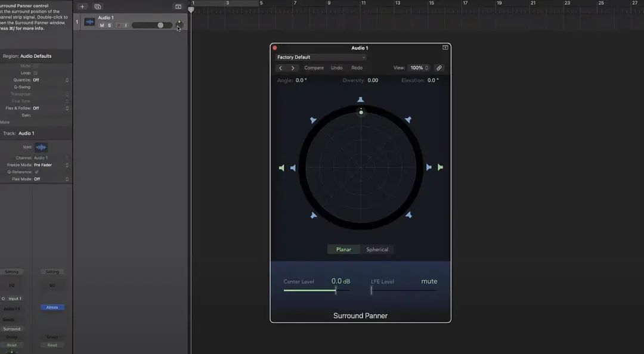Click the top center speaker icon
This screenshot has width=644, height=354.
(x=361, y=100)
